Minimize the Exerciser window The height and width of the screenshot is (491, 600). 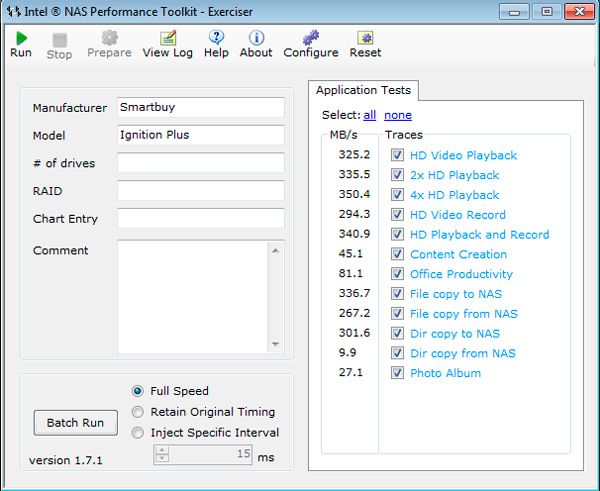click(x=514, y=12)
